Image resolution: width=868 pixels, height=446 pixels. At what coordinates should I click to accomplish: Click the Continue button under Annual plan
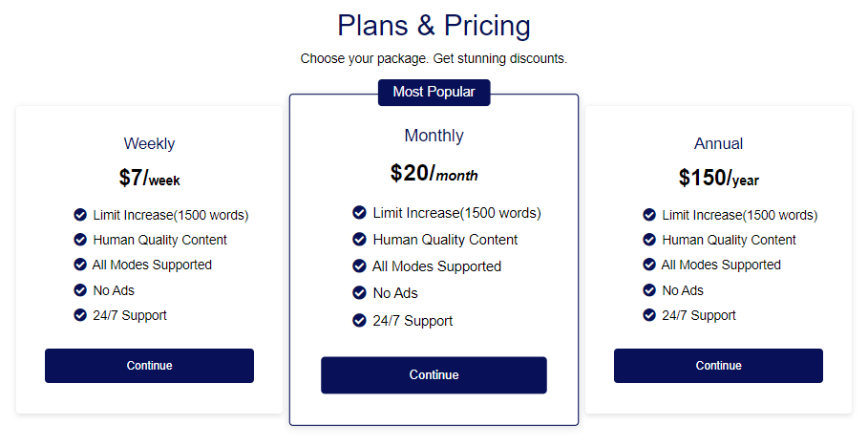click(x=718, y=366)
